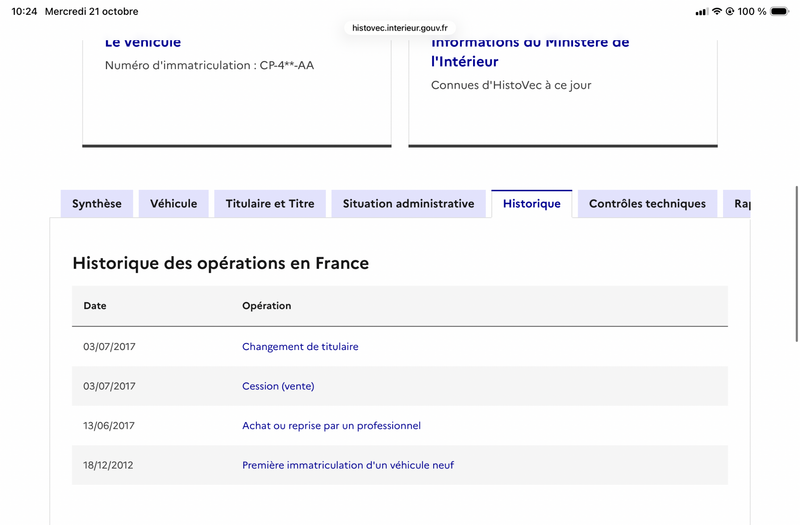Click Achat ou reprise par un professionnel
Image resolution: width=800 pixels, height=525 pixels.
[x=332, y=426]
